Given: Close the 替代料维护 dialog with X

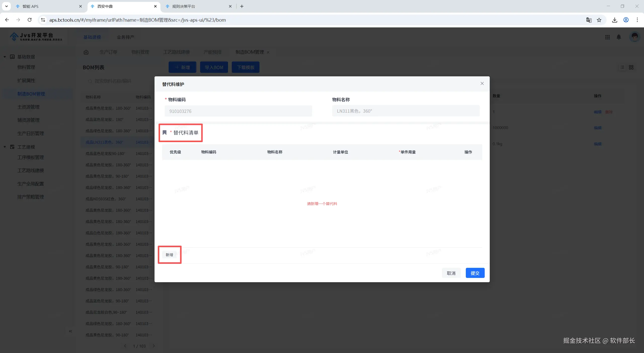Looking at the screenshot, I should click(x=482, y=83).
